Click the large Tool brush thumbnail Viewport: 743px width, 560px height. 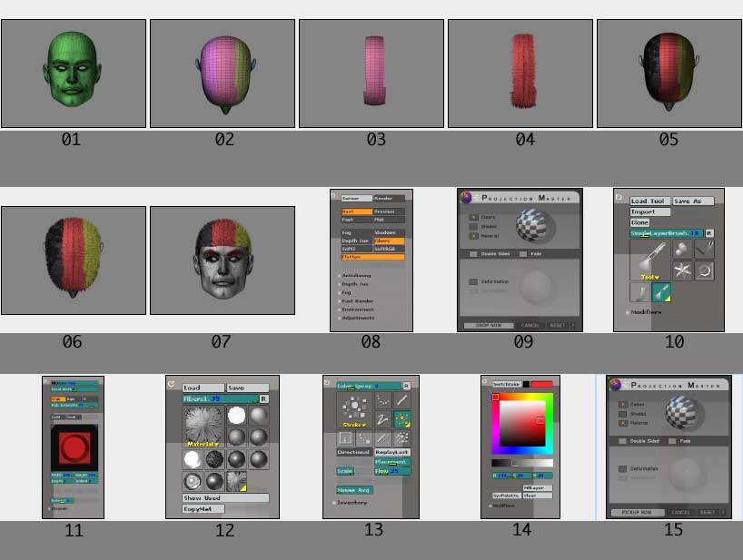click(649, 260)
